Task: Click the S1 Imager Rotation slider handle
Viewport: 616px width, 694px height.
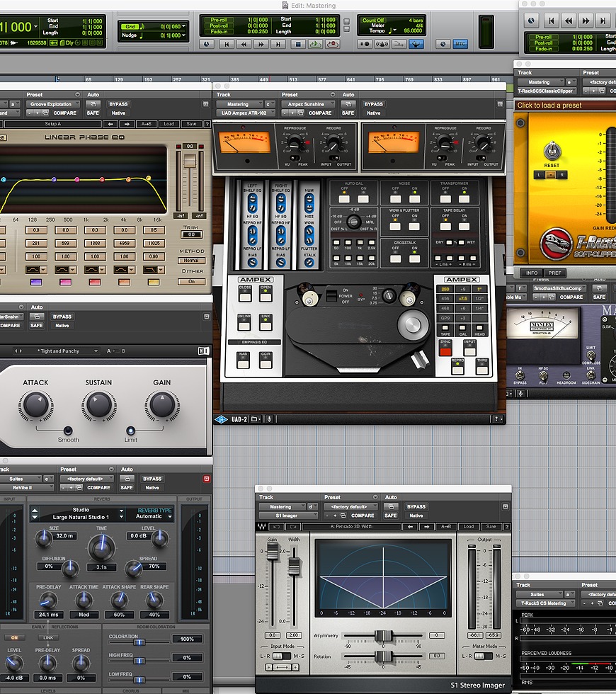Action: [383, 656]
